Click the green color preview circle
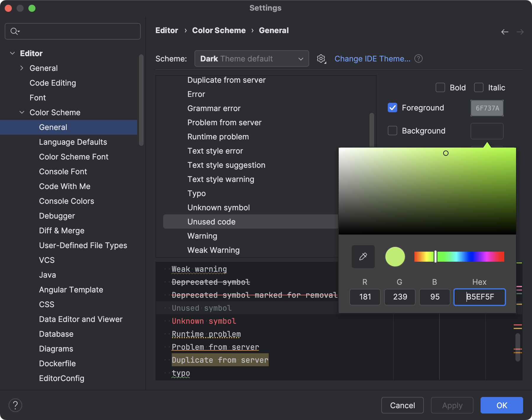This screenshot has height=420, width=532. point(395,256)
